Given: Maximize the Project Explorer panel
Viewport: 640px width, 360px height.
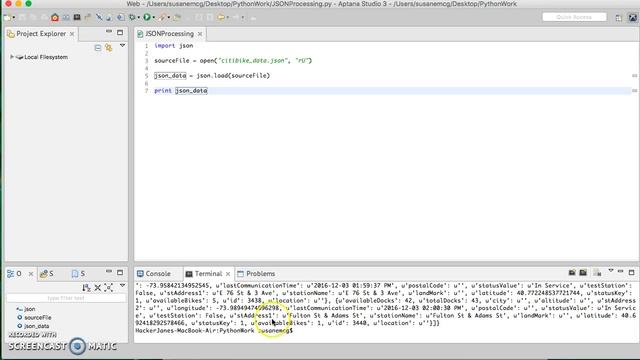Looking at the screenshot, I should pyautogui.click(x=120, y=32).
